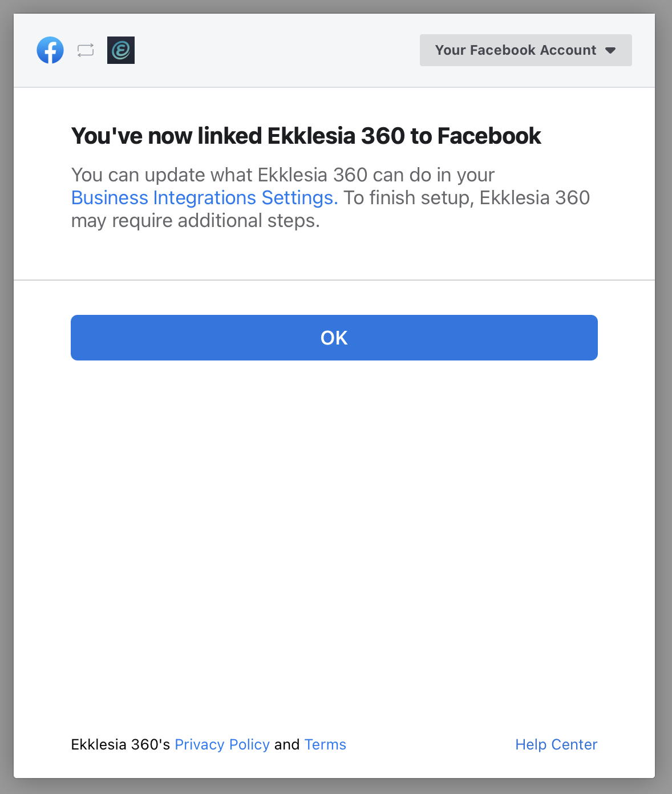
Task: Visit the Help Center link
Action: (x=556, y=744)
